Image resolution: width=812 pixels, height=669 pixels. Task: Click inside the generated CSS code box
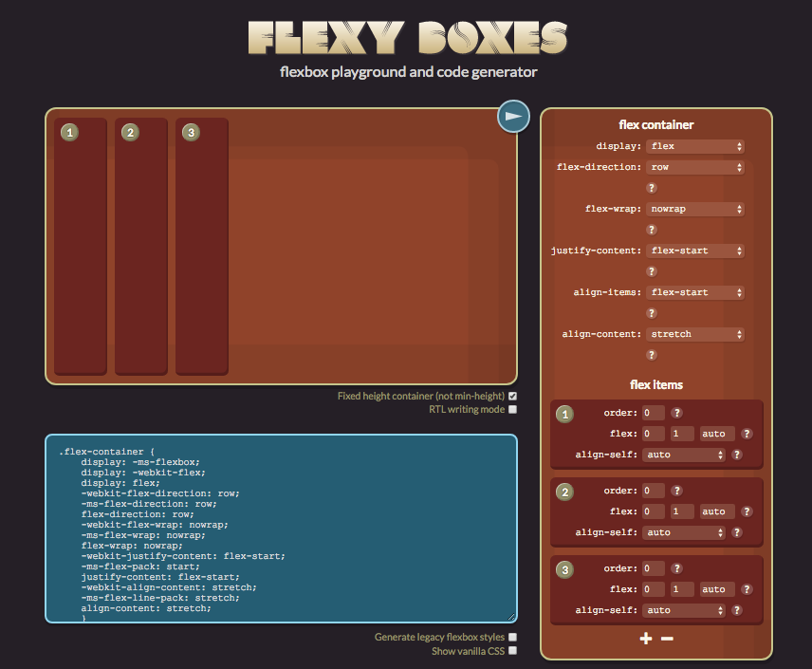281,529
